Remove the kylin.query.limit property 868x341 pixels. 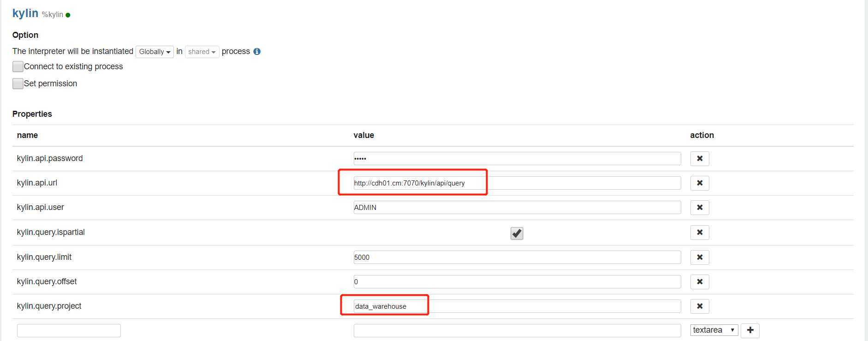pos(700,257)
